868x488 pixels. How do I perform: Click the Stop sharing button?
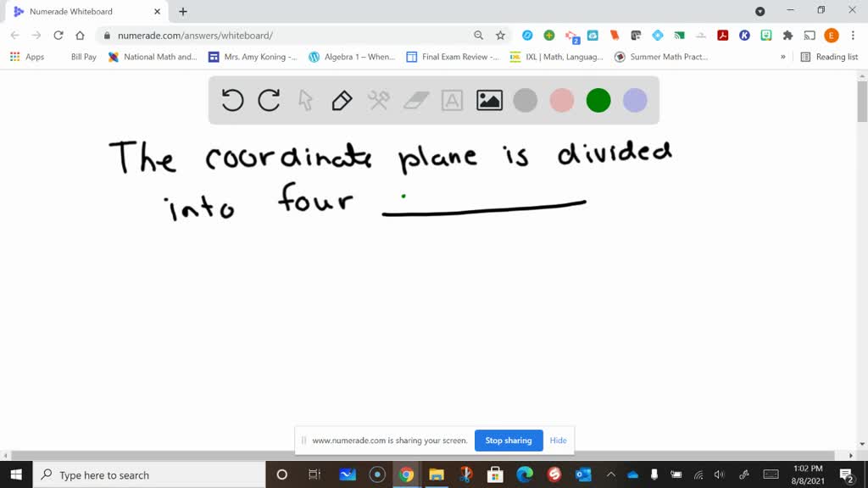509,441
